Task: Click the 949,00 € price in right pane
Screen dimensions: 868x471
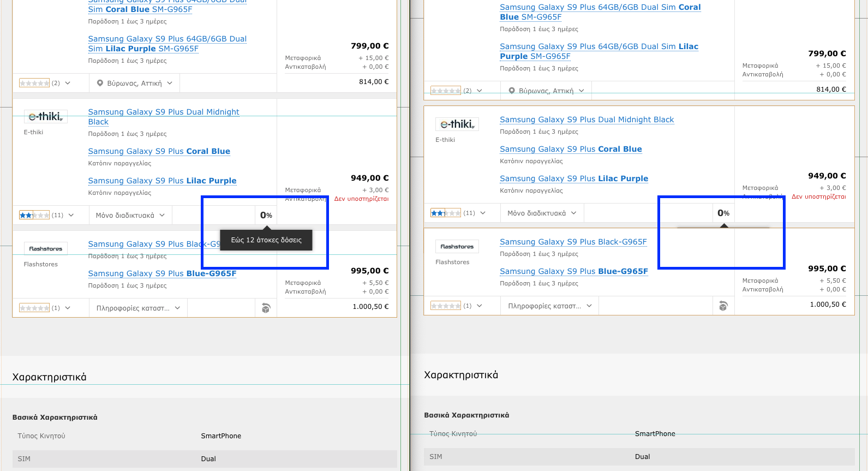Action: coord(827,176)
